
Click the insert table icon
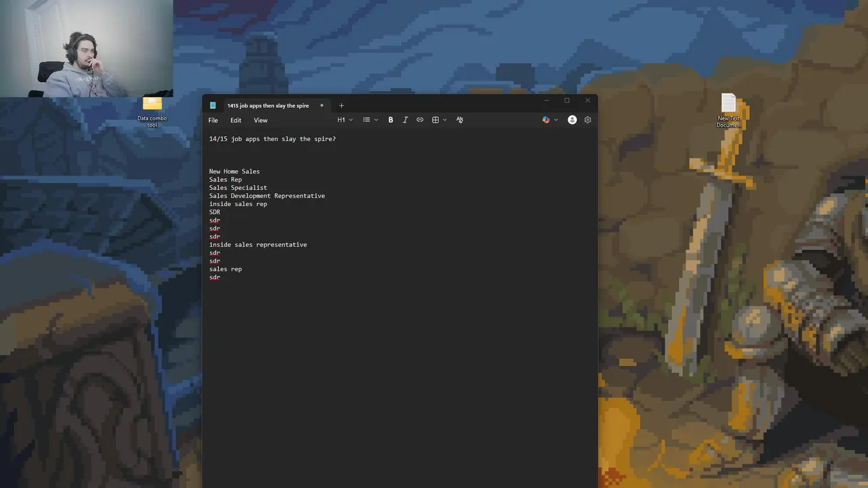click(x=435, y=120)
